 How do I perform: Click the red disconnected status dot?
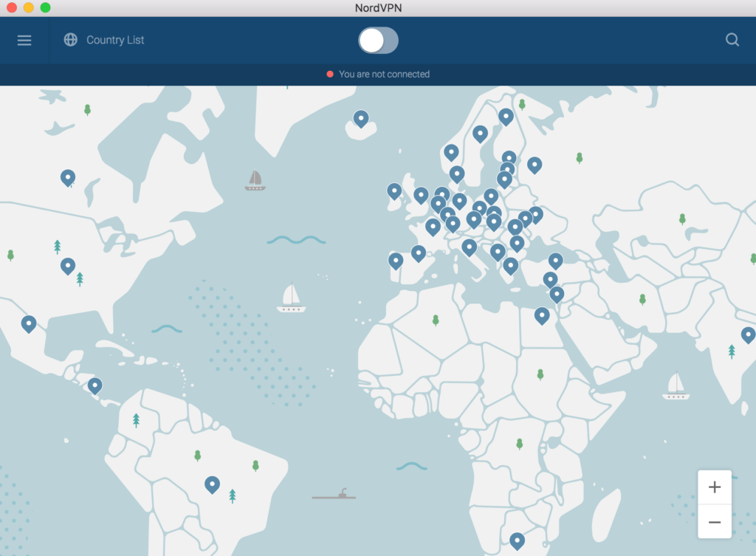pos(330,75)
